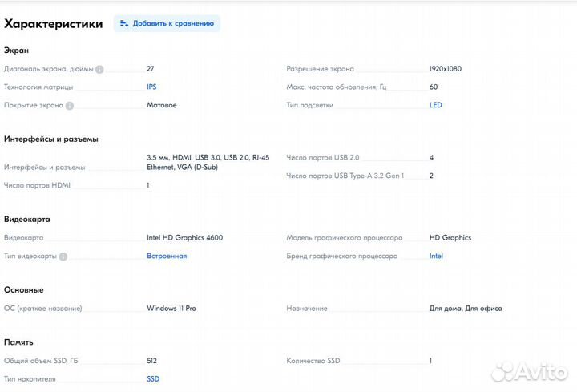Viewport: 577px width, 392px height.
Task: Open the SSD drive type link
Action: [x=153, y=378]
